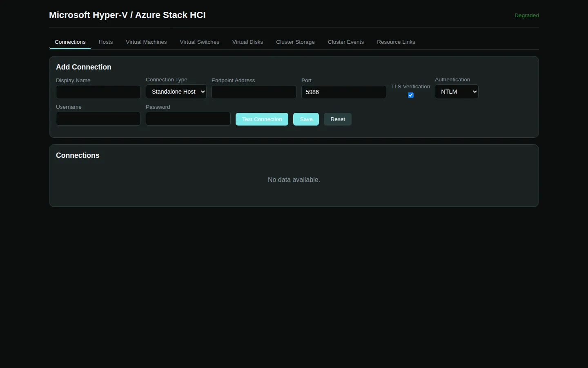Open the Resource Links tab
This screenshot has width=588, height=368.
point(396,42)
